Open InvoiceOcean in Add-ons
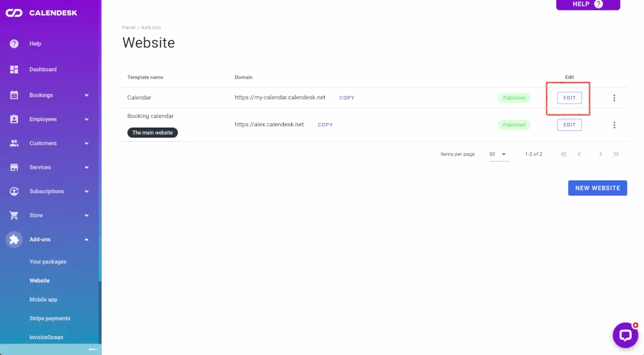The image size is (644, 355). tap(46, 338)
